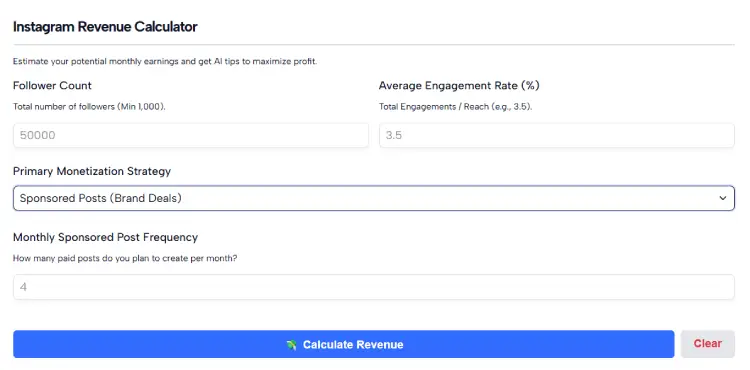Screen dimensions: 750x370
Task: Click the 'Estimate your potential monthly earnings' description
Action: (165, 62)
